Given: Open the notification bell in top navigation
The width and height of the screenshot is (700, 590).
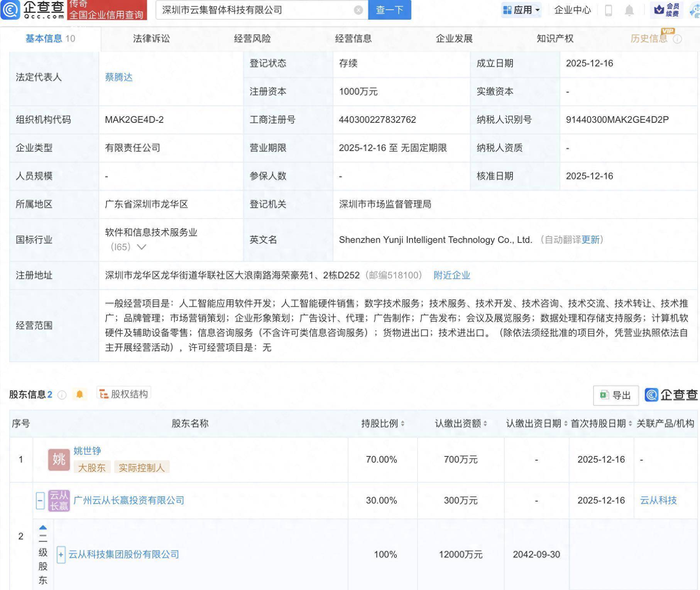Looking at the screenshot, I should pos(629,10).
